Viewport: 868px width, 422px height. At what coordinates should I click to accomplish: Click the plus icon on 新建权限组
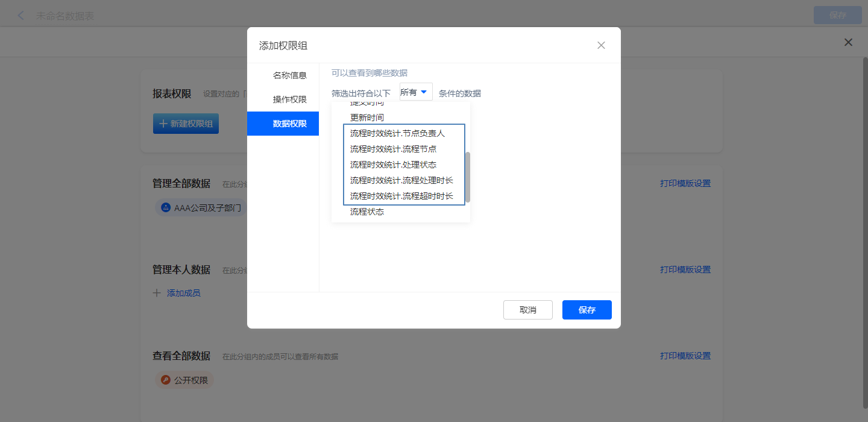163,124
